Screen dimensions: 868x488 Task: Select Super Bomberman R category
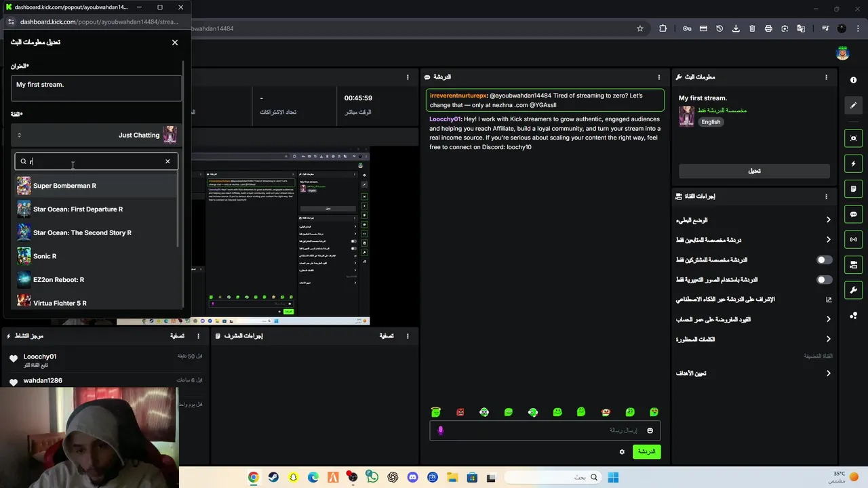click(x=96, y=186)
